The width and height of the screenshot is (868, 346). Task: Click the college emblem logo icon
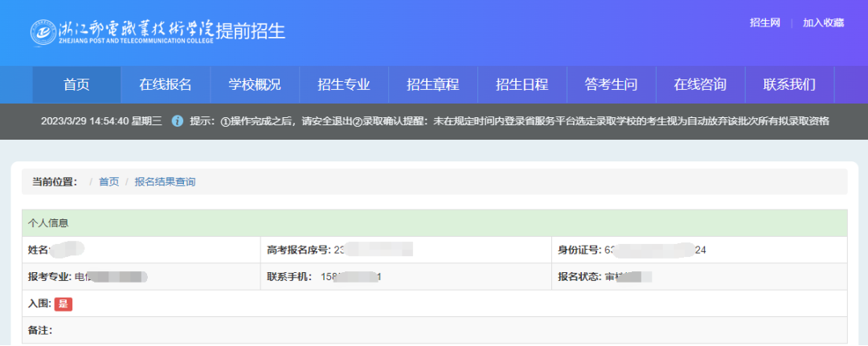43,31
